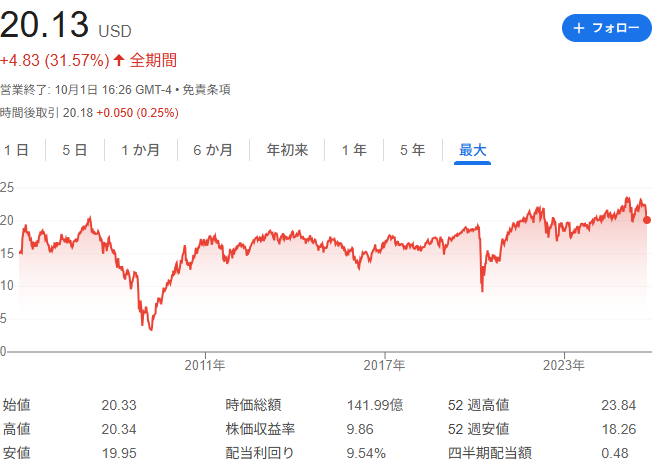Click the red up arrow beside 全期間
This screenshot has width=653, height=474.
point(120,60)
